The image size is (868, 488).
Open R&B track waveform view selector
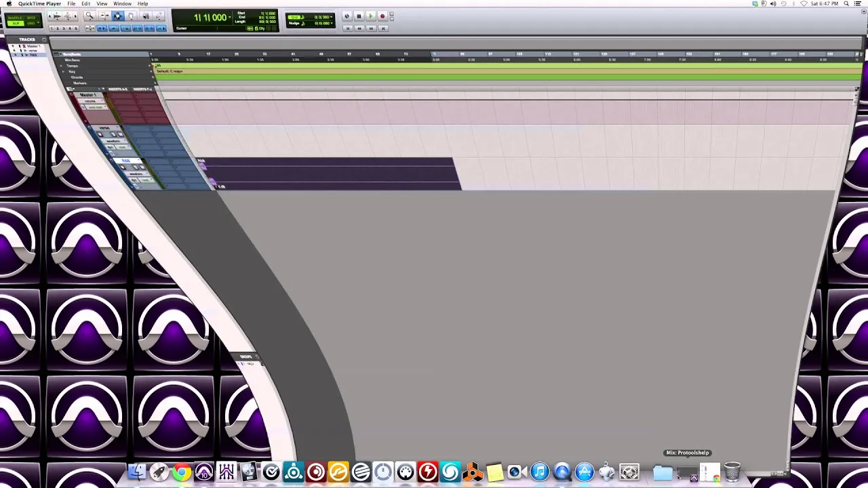[x=138, y=174]
